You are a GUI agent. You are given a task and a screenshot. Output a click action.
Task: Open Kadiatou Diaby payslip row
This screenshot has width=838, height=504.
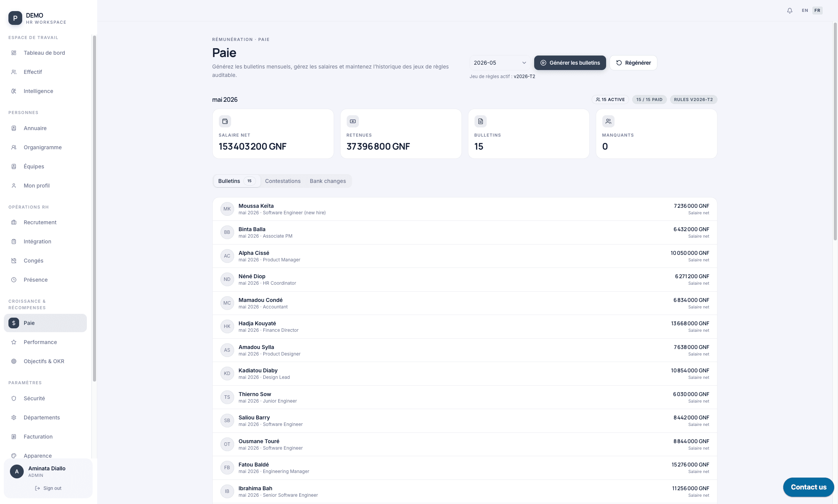(x=465, y=374)
